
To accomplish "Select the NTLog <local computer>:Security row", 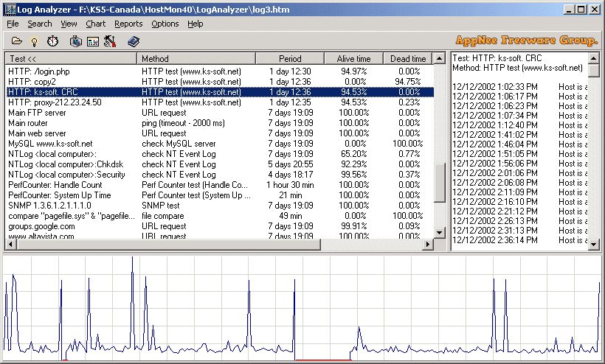I will pos(220,175).
